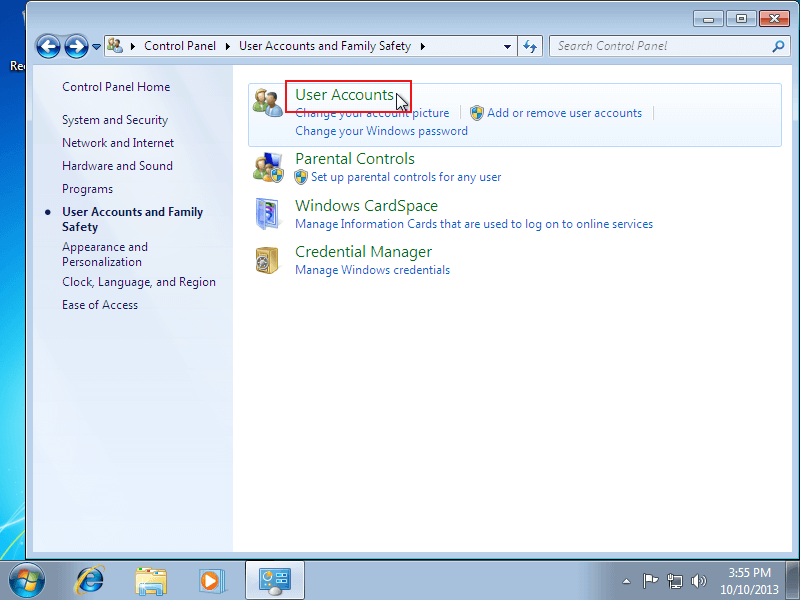Select the Windows CardSpace icon

point(268,213)
